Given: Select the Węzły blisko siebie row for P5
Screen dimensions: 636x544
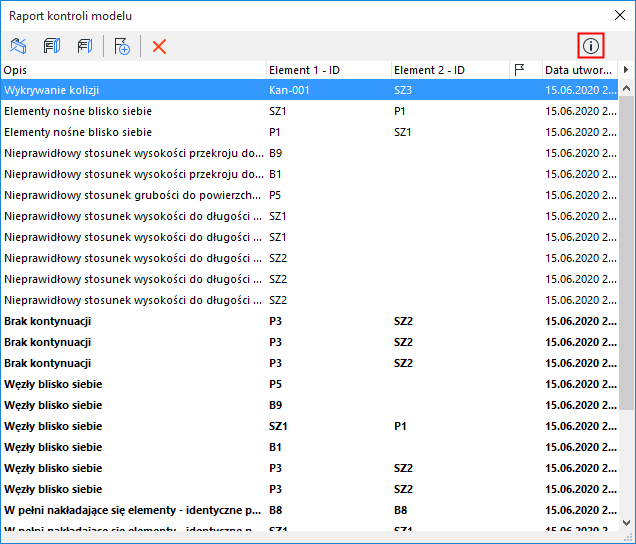Looking at the screenshot, I should click(x=310, y=384).
